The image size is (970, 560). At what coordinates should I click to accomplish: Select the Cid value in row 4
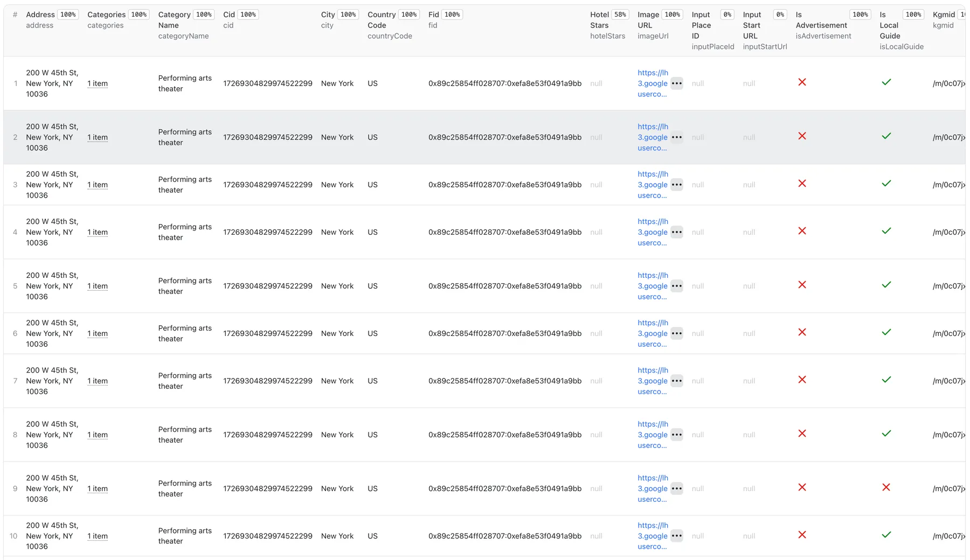(x=268, y=232)
